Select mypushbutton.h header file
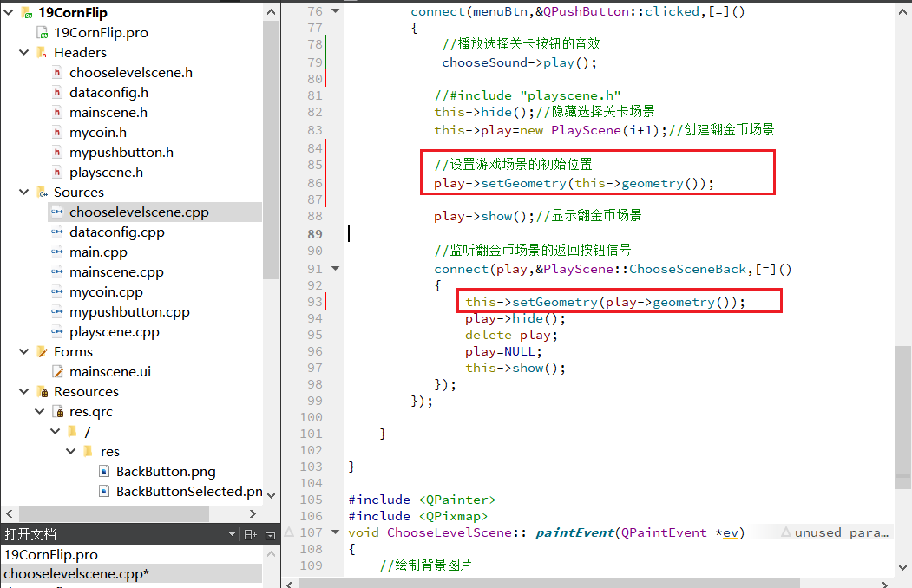The image size is (912, 588). click(x=121, y=153)
